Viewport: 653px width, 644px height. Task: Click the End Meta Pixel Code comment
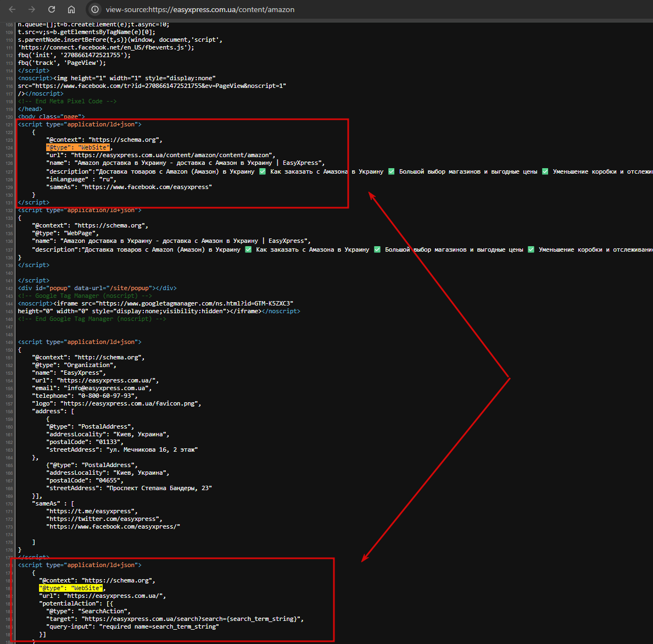(67, 101)
